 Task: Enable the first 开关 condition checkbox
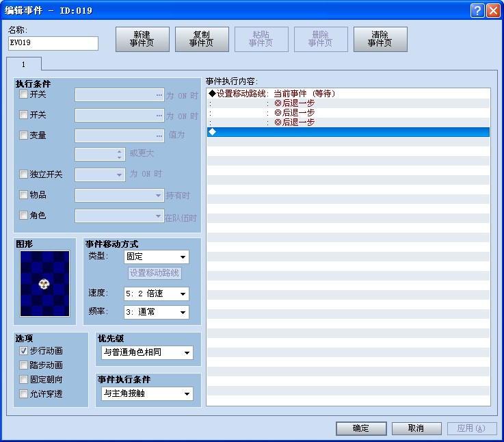[23, 94]
